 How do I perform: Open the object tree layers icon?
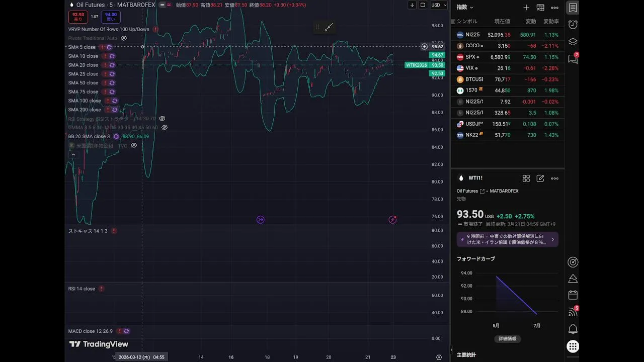(x=573, y=42)
